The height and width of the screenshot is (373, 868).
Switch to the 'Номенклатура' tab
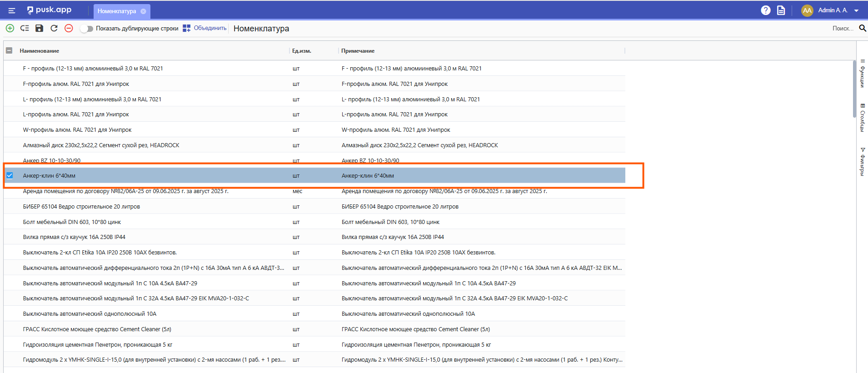[117, 11]
